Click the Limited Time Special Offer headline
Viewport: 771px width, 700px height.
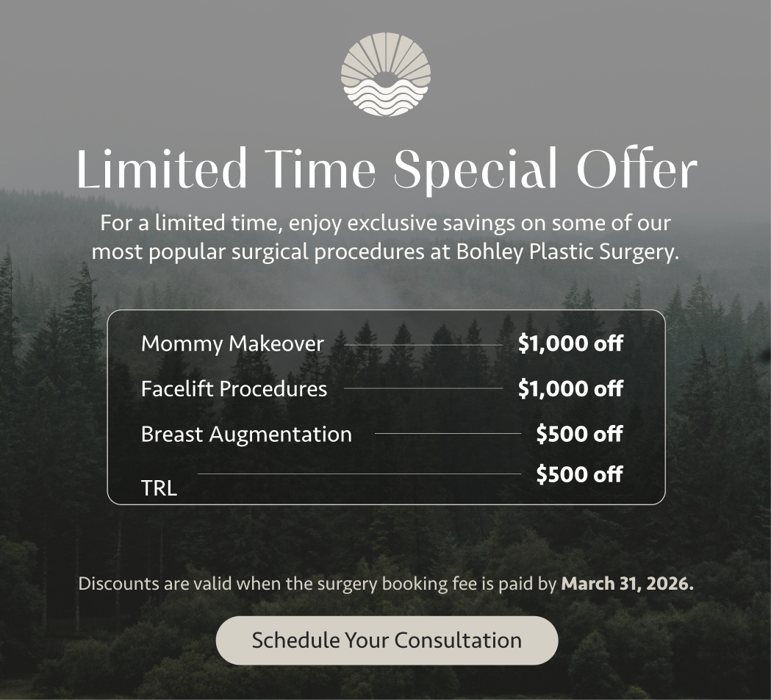point(386,169)
